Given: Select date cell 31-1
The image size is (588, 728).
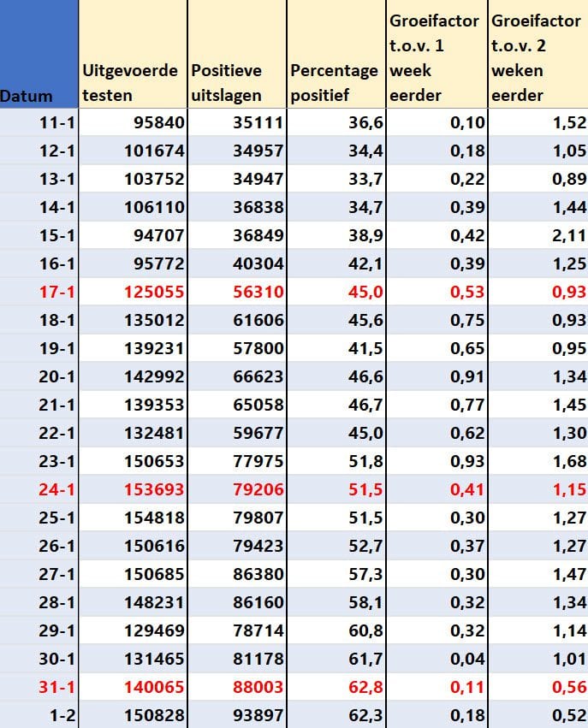Looking at the screenshot, I should coord(39,687).
